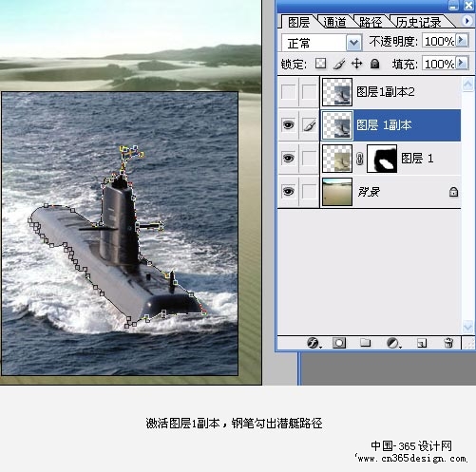The width and height of the screenshot is (476, 472).
Task: Create a new layer group folder
Action: (x=365, y=343)
